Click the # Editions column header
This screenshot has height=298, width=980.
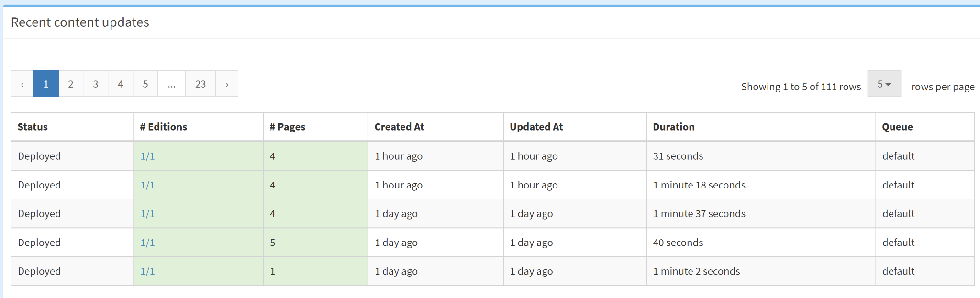198,127
